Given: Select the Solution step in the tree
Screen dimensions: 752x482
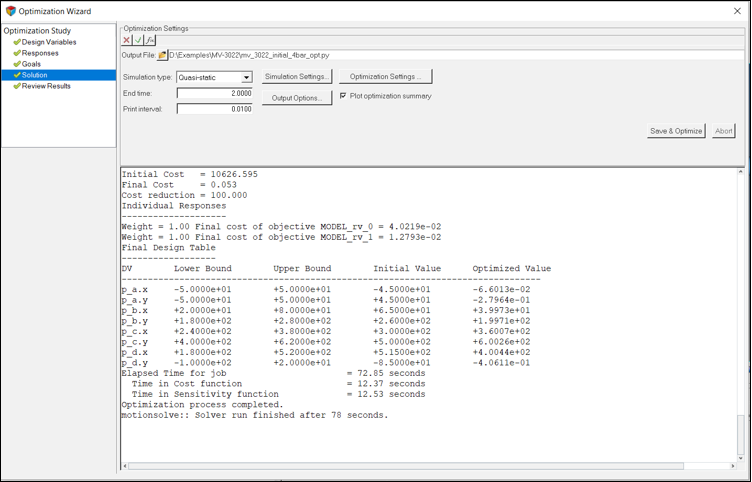Looking at the screenshot, I should coord(34,75).
